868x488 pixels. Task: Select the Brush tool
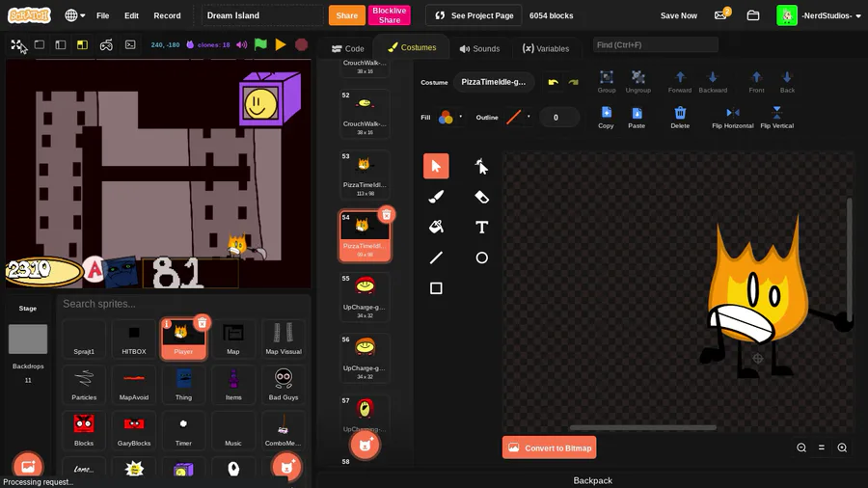pos(436,197)
